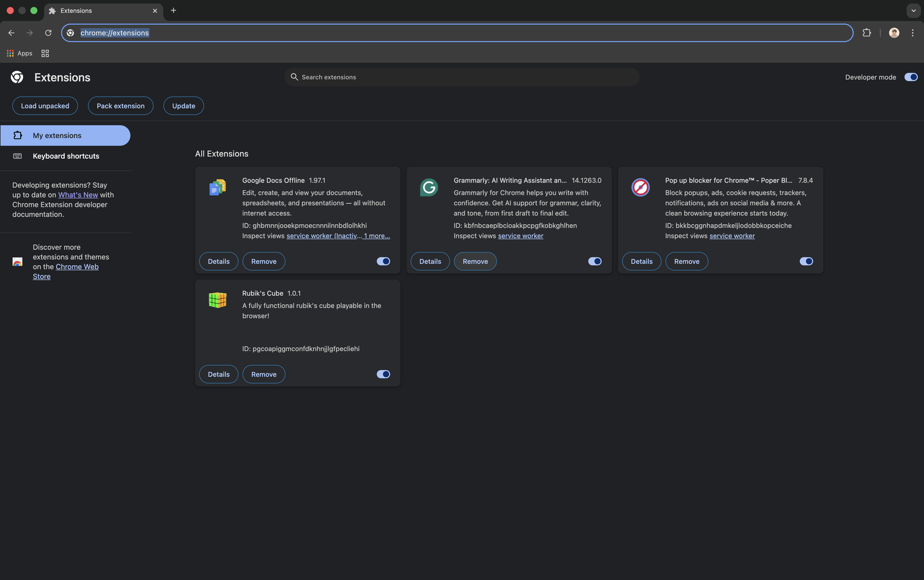Close the Extensions tab

(x=155, y=10)
